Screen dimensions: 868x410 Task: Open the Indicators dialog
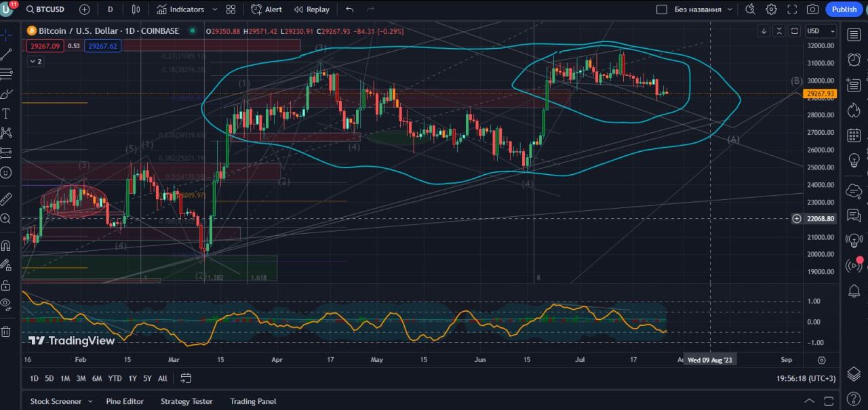pyautogui.click(x=180, y=9)
